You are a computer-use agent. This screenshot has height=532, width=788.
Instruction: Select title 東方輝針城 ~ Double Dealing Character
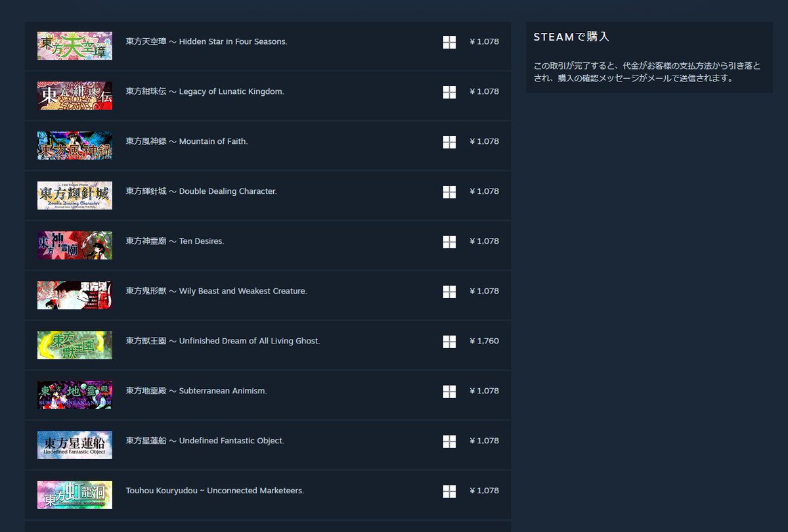[201, 191]
